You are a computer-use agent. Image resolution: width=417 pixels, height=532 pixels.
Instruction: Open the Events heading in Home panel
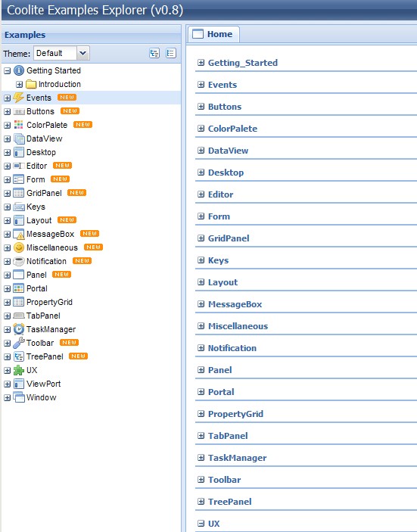coord(223,85)
